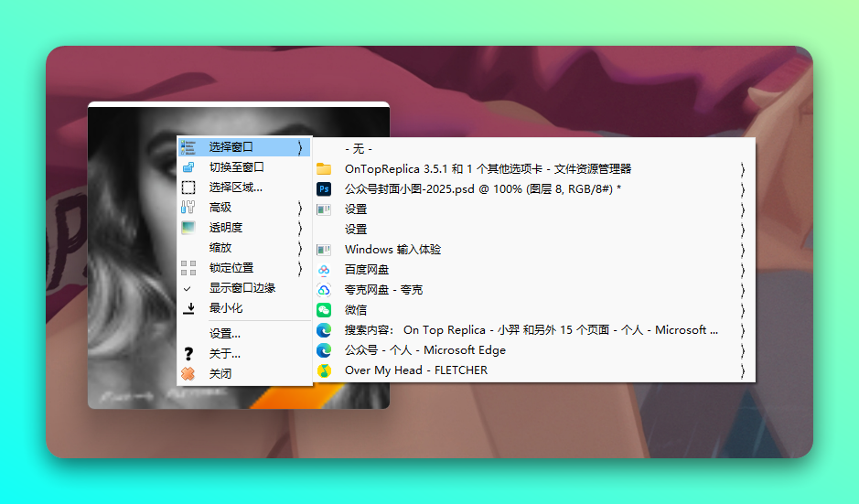The image size is (859, 504).
Task: Select Over My Head - FLETCHER entry
Action: point(533,370)
